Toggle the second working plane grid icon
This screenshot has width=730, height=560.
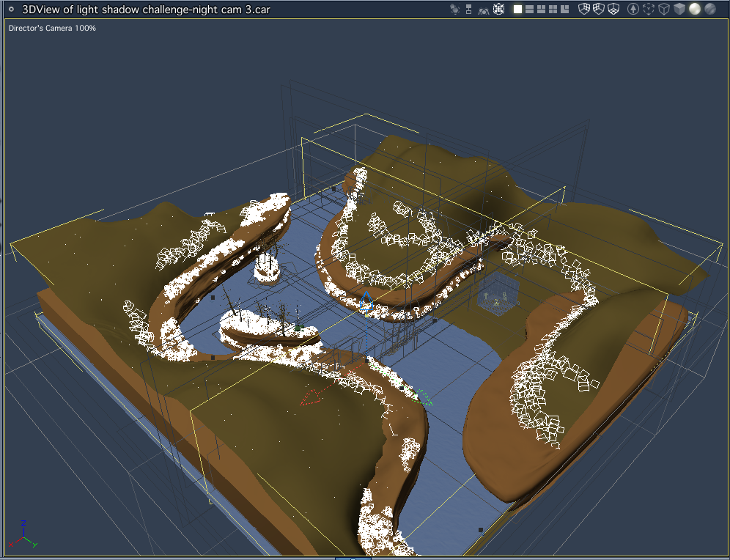(599, 9)
